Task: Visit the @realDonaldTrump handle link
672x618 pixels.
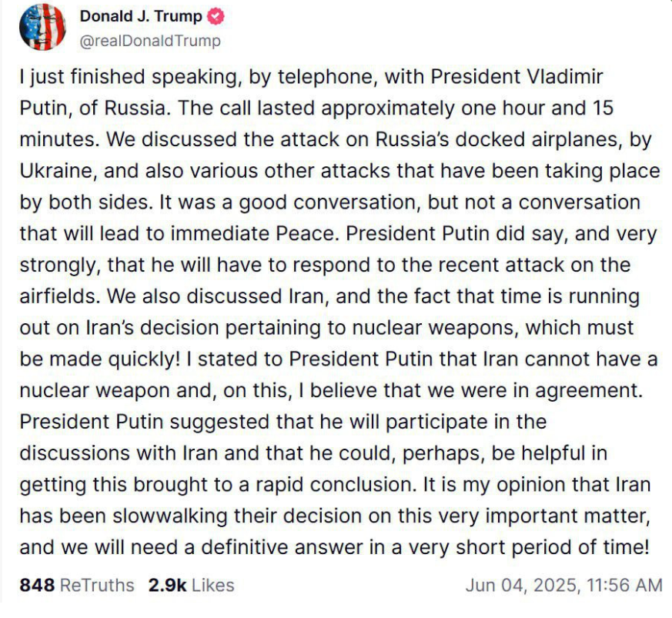Action: (x=150, y=41)
